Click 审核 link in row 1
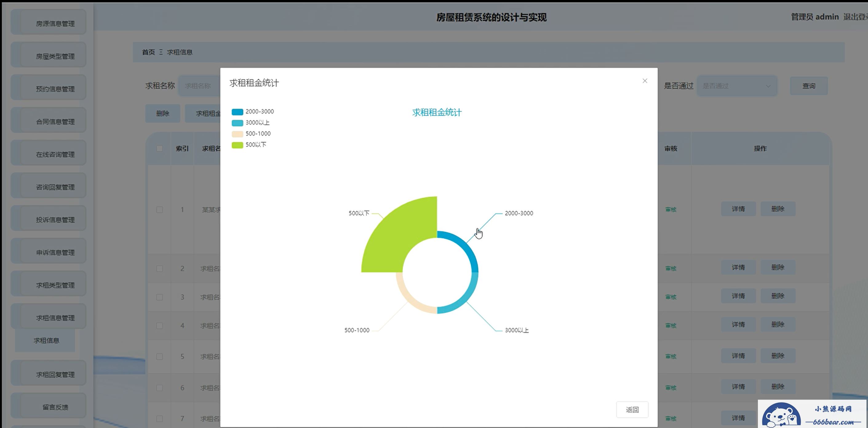The height and width of the screenshot is (428, 868). [x=671, y=209]
